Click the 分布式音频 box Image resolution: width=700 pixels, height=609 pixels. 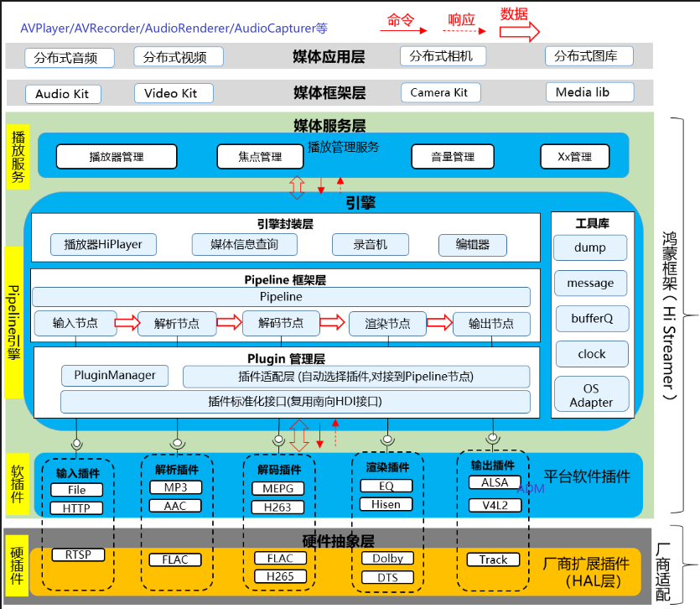[70, 58]
